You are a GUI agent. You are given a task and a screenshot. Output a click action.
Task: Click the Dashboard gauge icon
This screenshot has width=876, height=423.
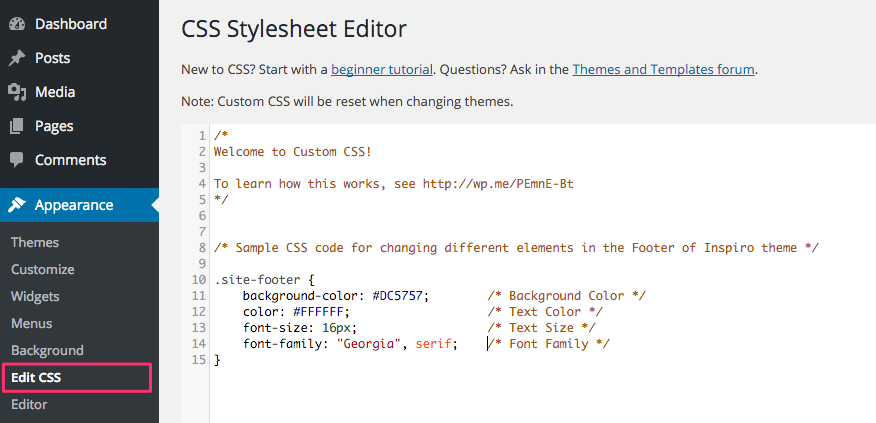[x=17, y=24]
